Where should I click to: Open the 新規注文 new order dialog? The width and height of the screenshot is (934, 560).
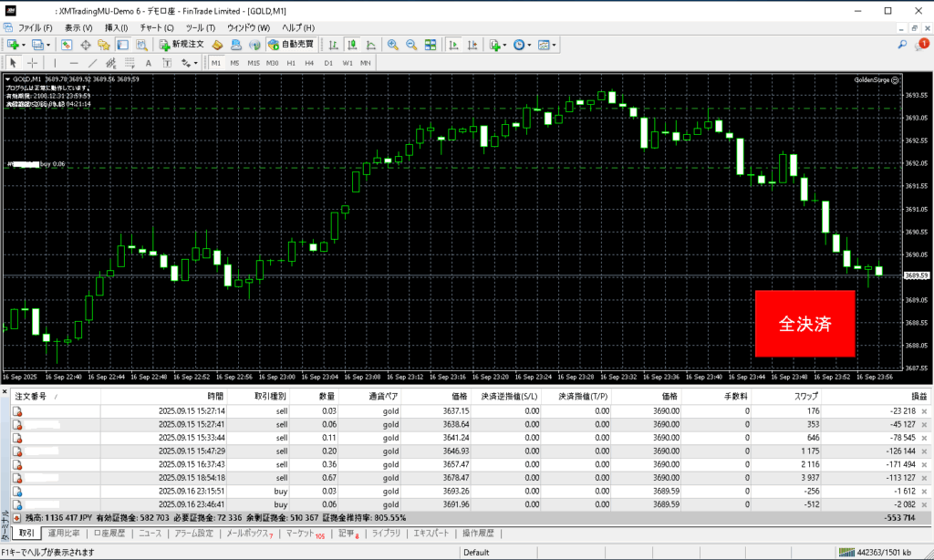point(182,44)
